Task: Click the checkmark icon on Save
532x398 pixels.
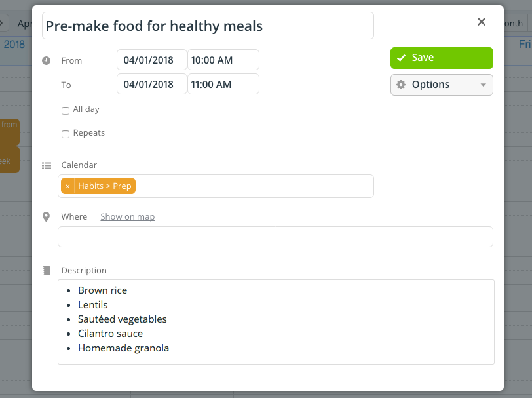Action: click(401, 58)
